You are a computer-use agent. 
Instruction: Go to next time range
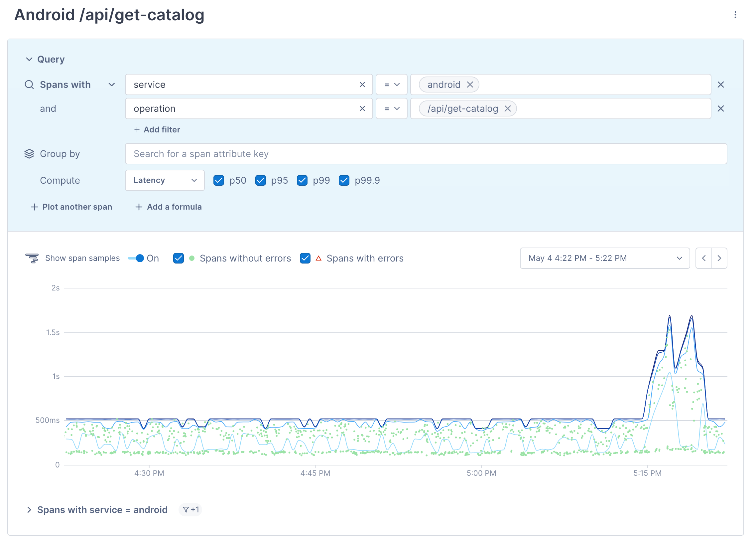tap(719, 258)
